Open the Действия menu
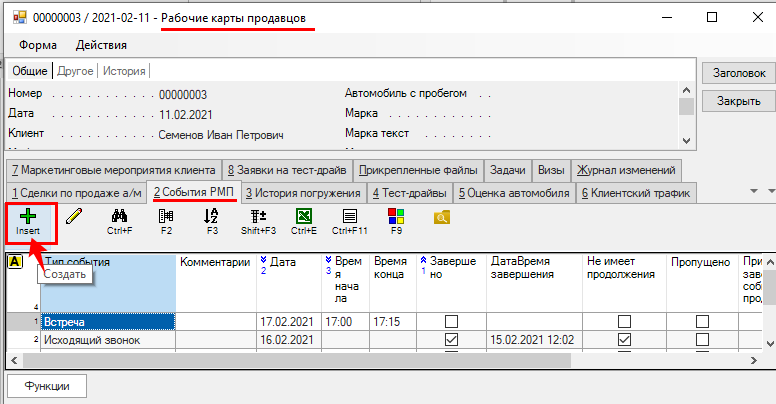776x404 pixels. point(101,45)
